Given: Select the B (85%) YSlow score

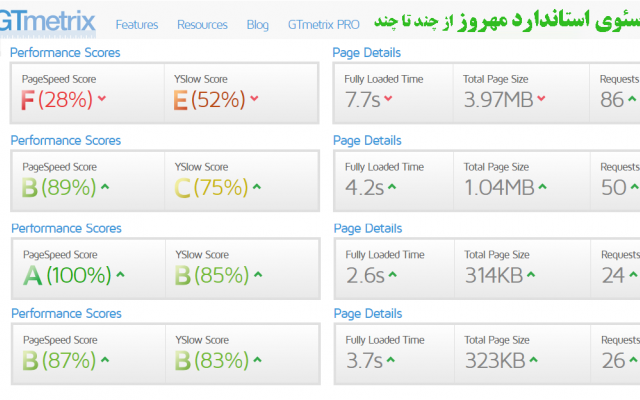Looking at the screenshot, I should 212,276.
